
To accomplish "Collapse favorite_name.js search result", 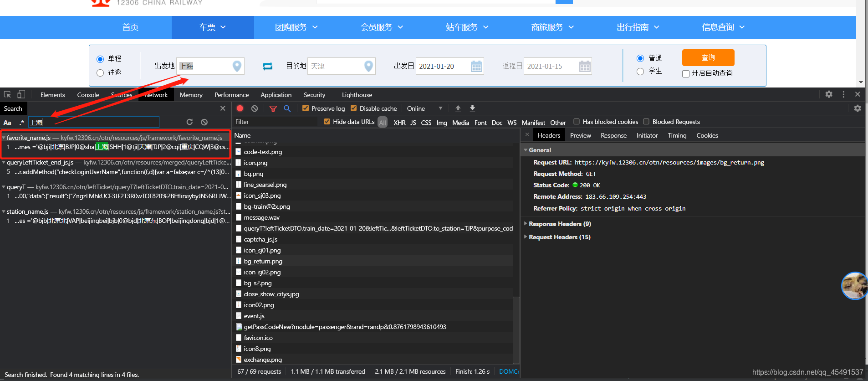I will [4, 138].
